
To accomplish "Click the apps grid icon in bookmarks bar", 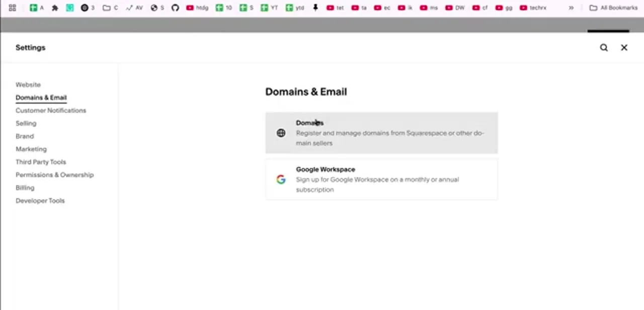I will [13, 8].
